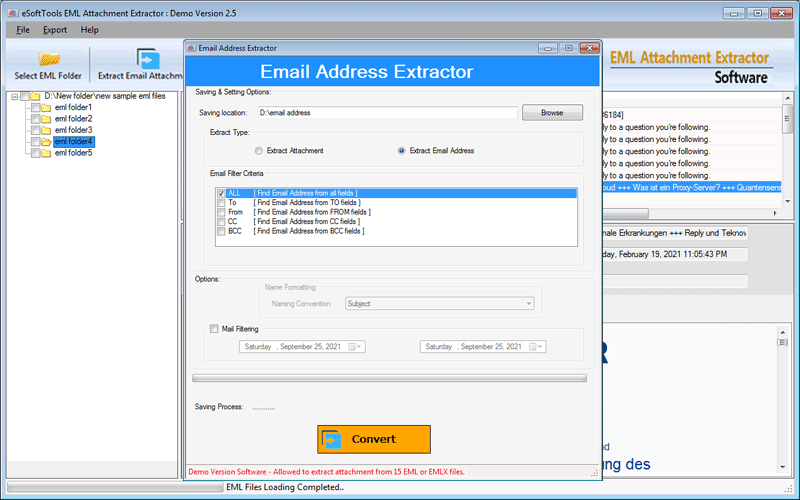This screenshot has width=800, height=500.
Task: Enable the BCC fields filter checkbox
Action: [221, 232]
